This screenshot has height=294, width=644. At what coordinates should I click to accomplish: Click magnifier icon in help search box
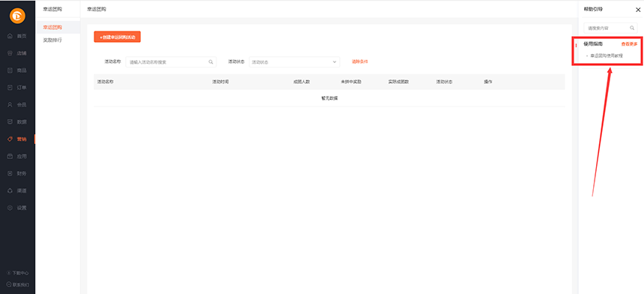pyautogui.click(x=632, y=28)
